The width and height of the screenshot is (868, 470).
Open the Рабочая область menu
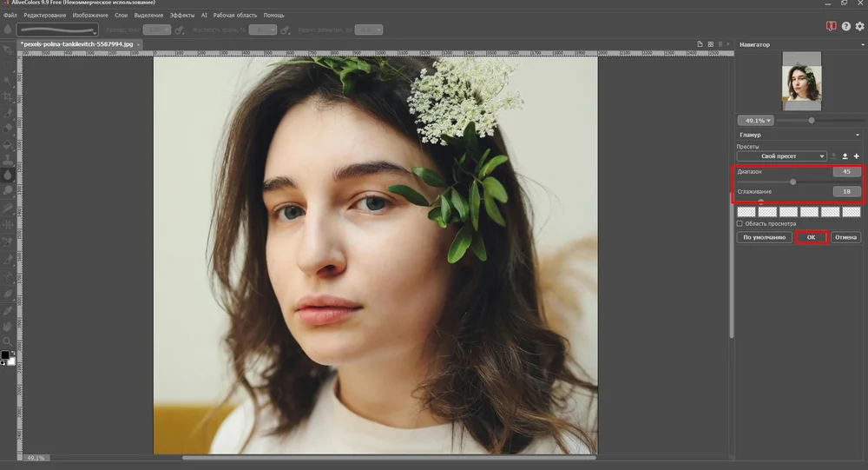point(234,16)
